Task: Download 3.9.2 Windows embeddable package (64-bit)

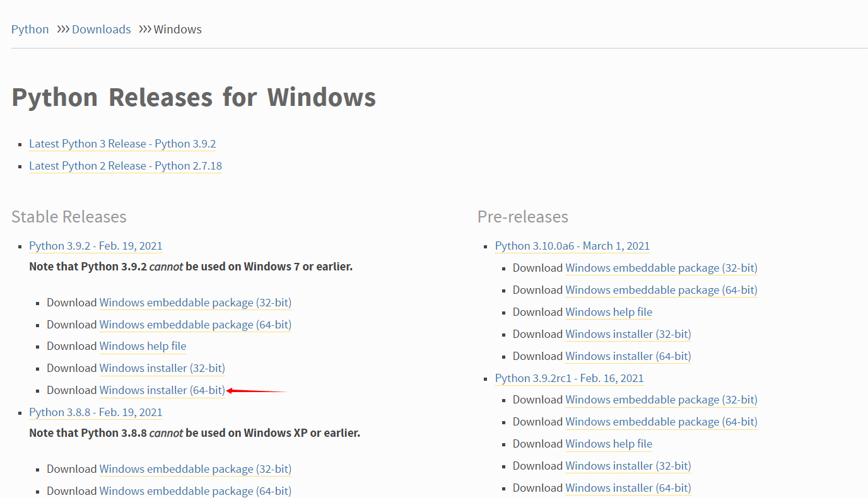Action: (196, 325)
